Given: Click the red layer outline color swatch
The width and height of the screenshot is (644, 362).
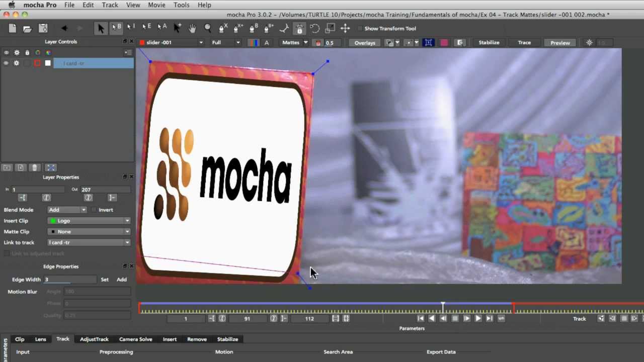Looking at the screenshot, I should (37, 63).
